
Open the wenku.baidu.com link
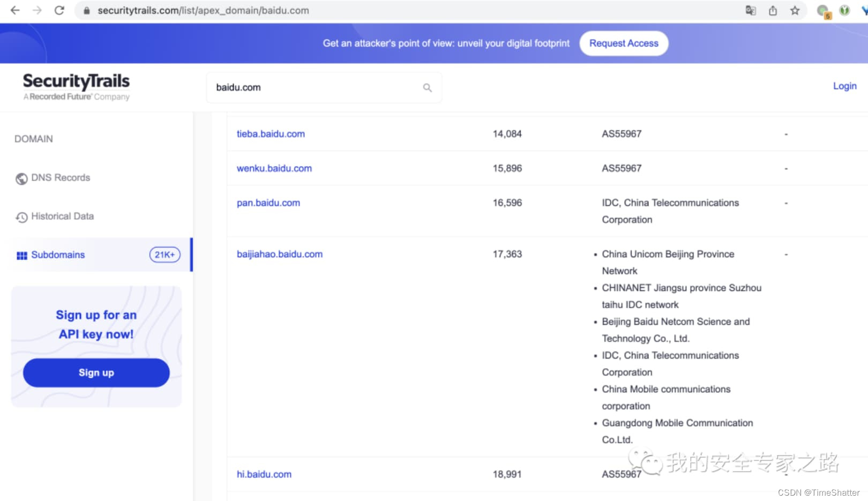tap(274, 168)
